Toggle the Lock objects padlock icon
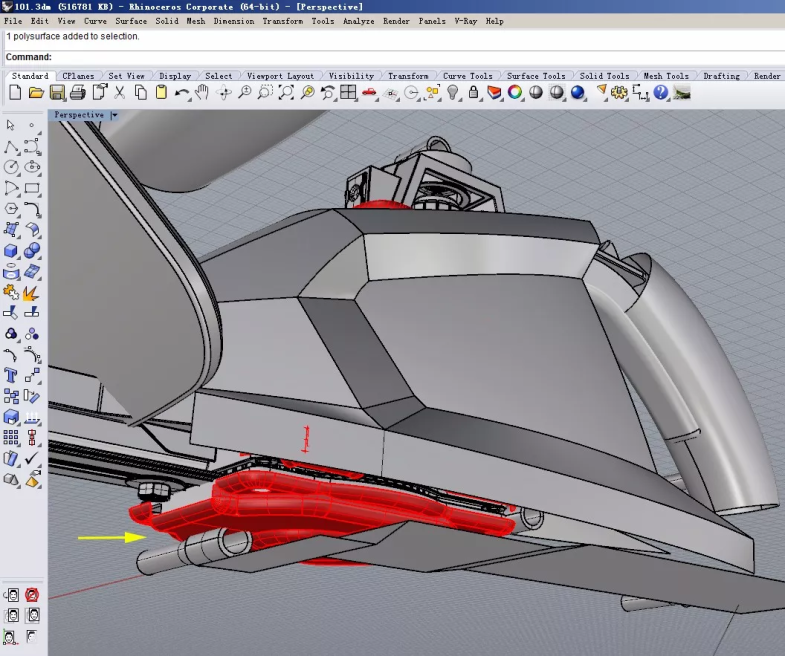Viewport: 785px width, 656px height. coord(473,92)
